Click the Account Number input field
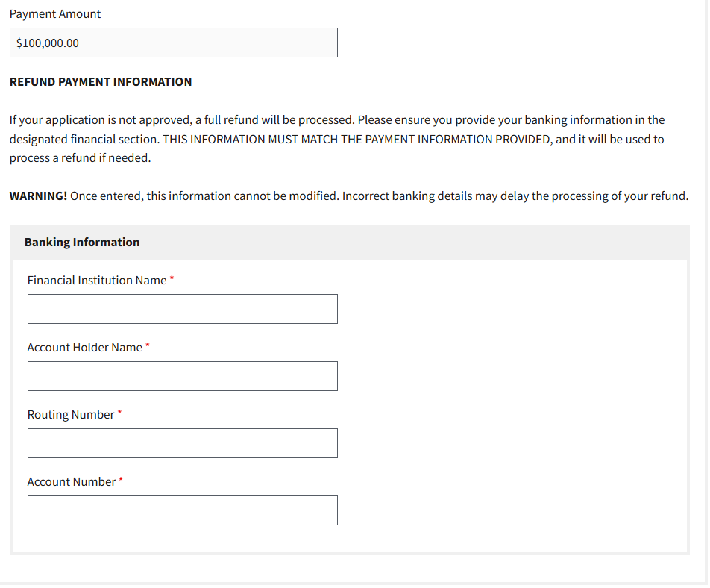Viewport: 710px width, 588px height. 182,510
